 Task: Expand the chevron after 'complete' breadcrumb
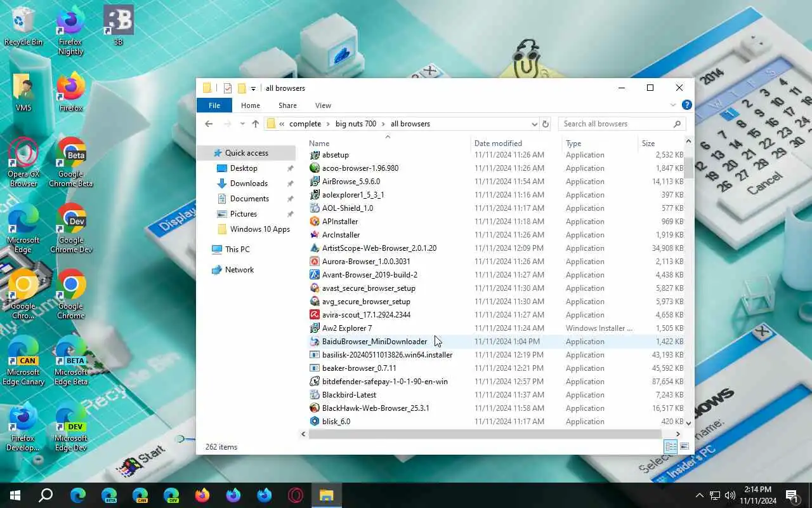tap(328, 124)
